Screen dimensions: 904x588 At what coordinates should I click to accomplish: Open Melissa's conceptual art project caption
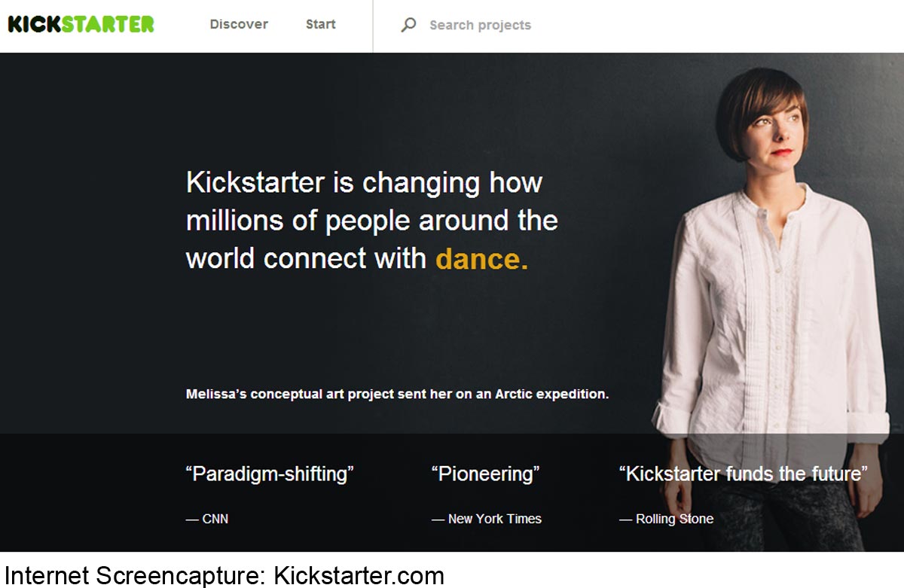[x=397, y=394]
